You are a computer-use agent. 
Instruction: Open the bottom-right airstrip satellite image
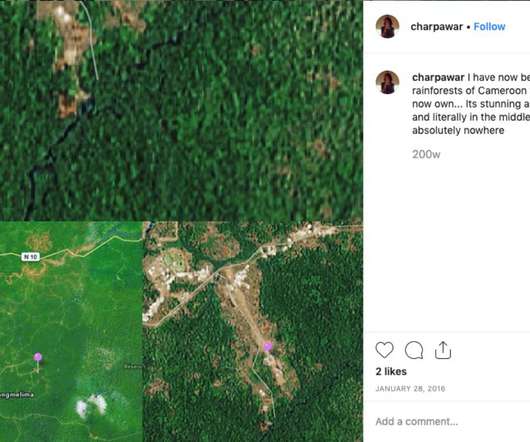click(253, 332)
